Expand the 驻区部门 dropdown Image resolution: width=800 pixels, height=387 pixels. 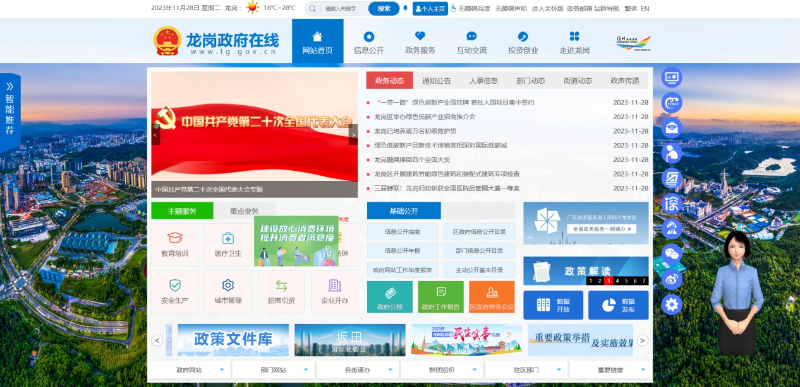tap(526, 370)
